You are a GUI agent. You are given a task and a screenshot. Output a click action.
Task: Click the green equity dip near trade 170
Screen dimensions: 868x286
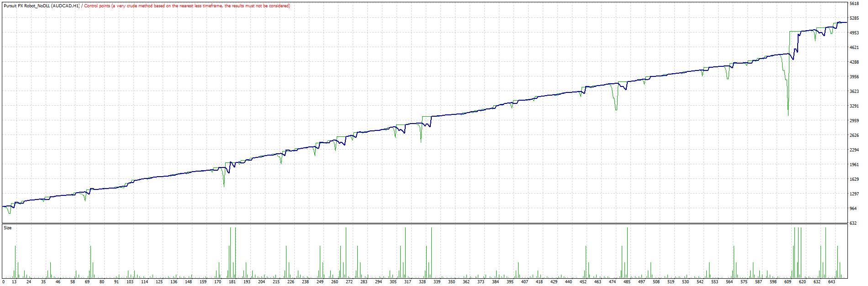pyautogui.click(x=224, y=184)
